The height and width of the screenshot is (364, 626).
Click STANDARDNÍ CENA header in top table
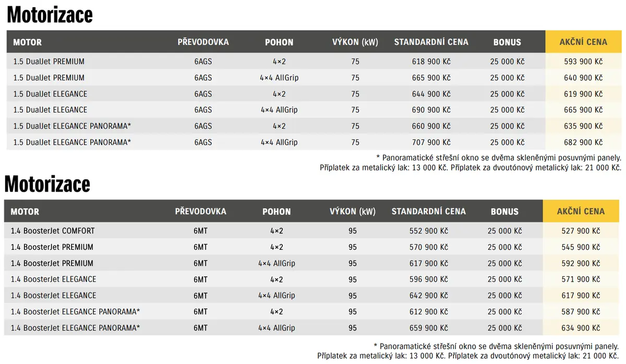(x=431, y=42)
